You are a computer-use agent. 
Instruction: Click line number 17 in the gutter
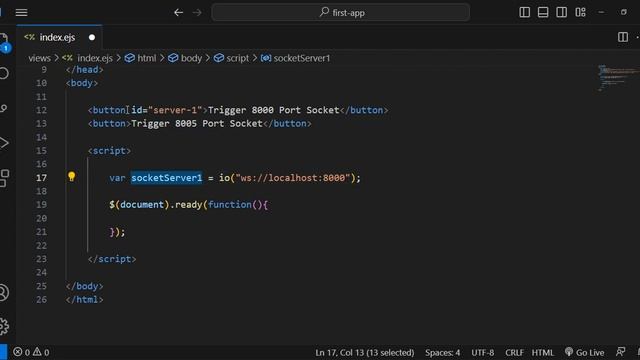41,178
